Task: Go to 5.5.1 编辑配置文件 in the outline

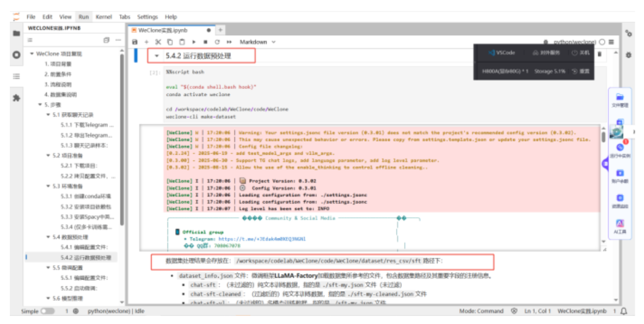Action: [84, 277]
